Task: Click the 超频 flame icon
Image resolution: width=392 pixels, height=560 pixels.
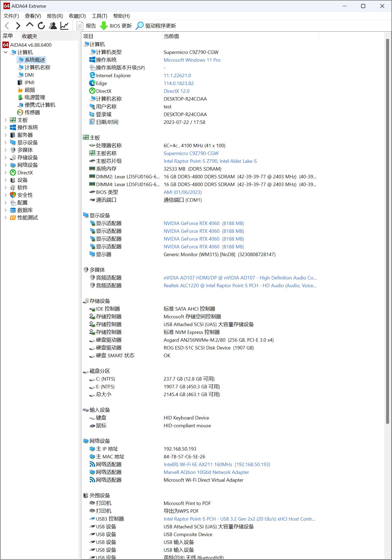Action: 20,90
